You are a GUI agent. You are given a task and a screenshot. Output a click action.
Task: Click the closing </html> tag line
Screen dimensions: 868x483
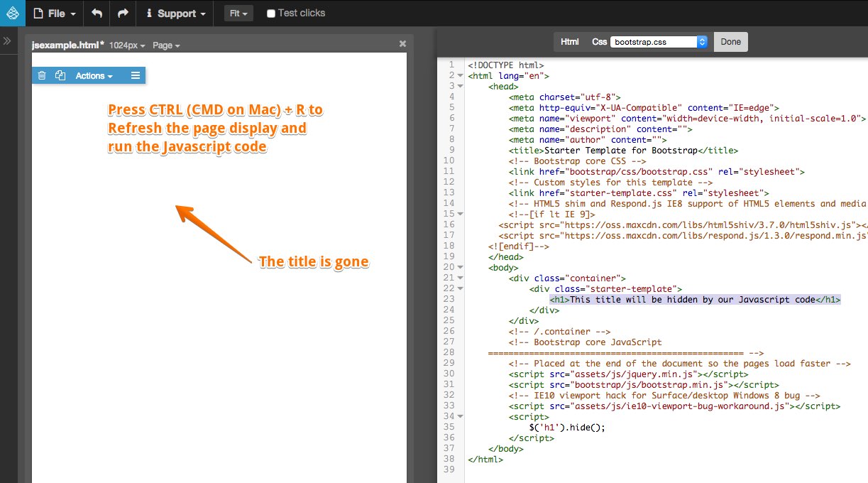(x=485, y=460)
